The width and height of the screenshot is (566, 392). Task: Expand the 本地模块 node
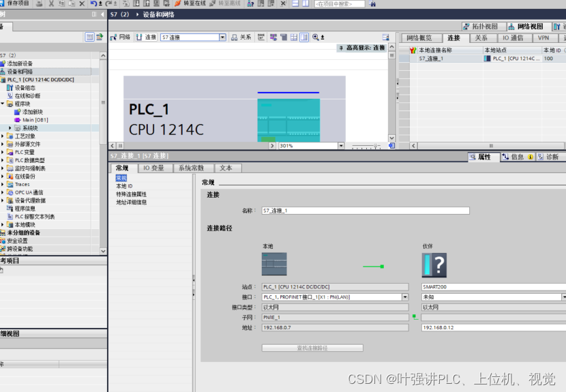[x=3, y=224]
